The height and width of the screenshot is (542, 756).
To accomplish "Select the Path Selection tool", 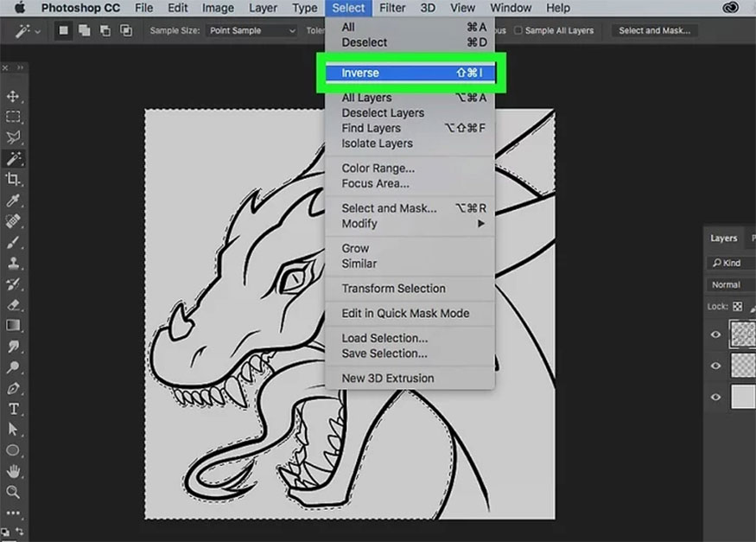I will 13,429.
